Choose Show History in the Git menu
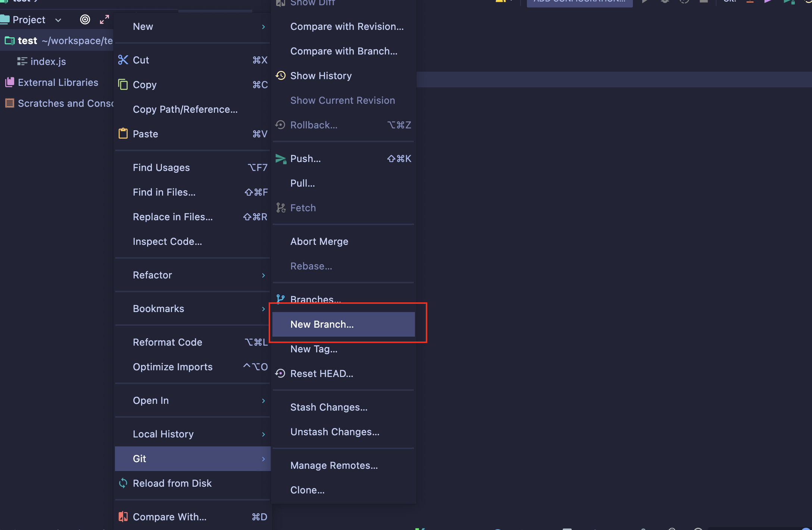812x530 pixels. click(x=321, y=75)
